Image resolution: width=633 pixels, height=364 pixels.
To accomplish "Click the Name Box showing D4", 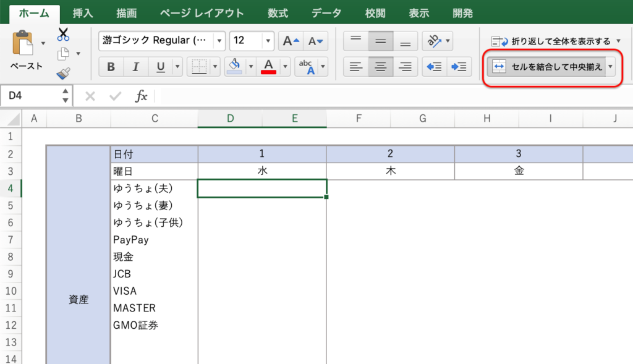I will point(31,96).
